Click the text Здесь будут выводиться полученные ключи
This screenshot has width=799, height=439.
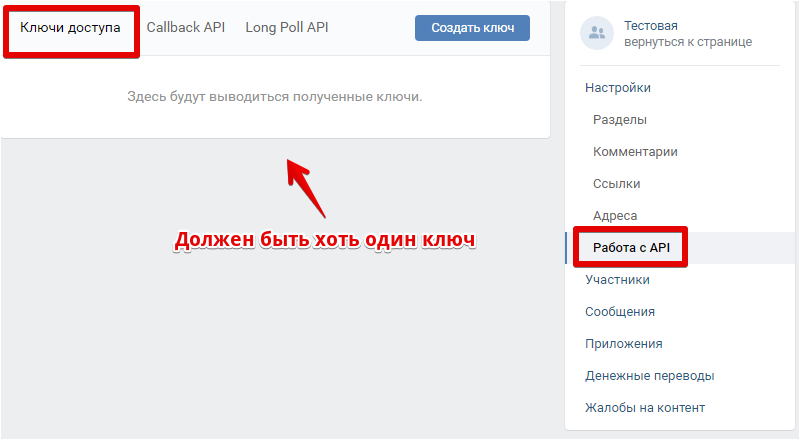275,97
